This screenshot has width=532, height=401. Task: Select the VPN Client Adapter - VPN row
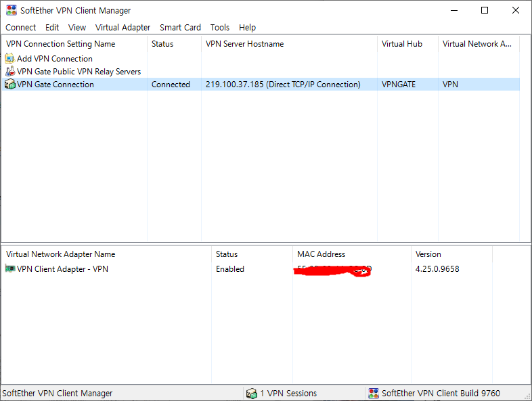tap(247, 269)
